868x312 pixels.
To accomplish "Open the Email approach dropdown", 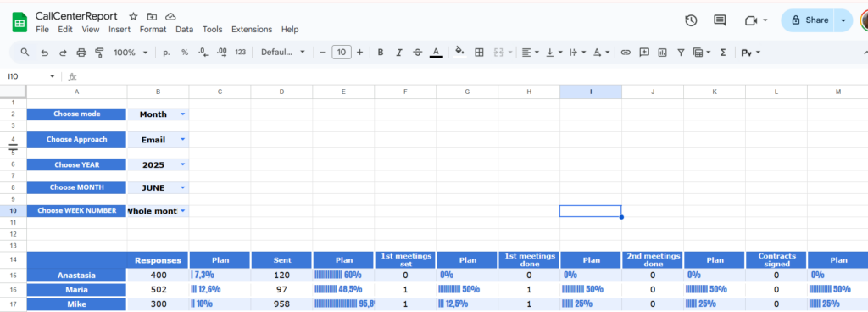I will [x=183, y=140].
